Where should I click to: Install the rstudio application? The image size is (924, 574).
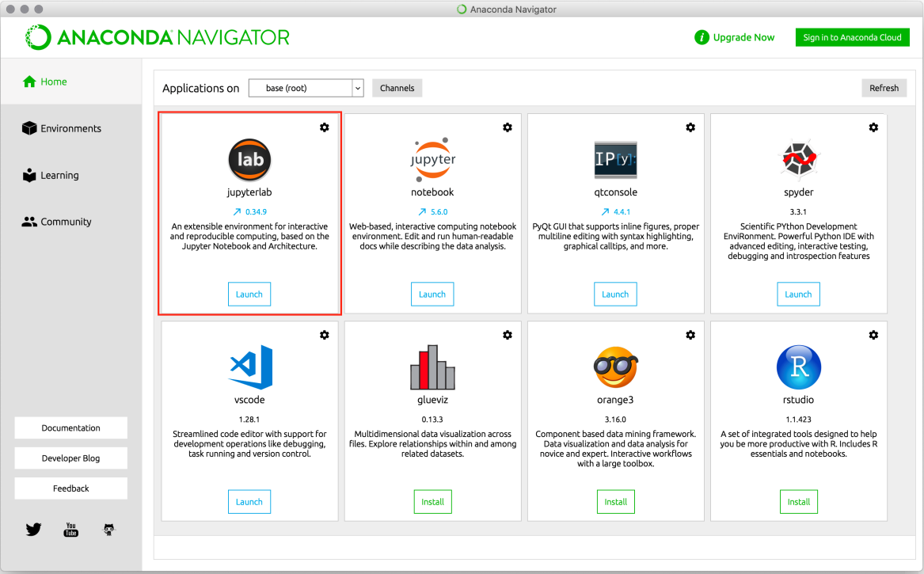[x=798, y=501]
